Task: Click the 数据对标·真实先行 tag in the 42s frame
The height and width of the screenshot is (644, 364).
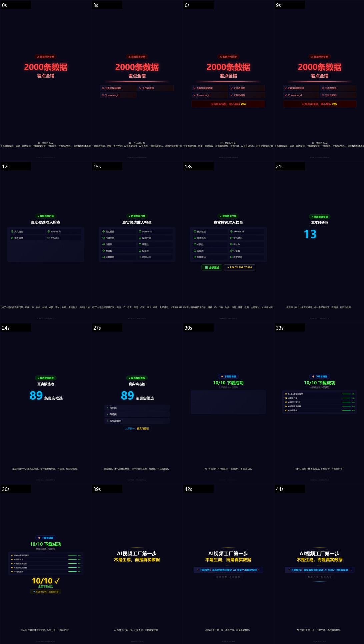Action: tap(228, 577)
